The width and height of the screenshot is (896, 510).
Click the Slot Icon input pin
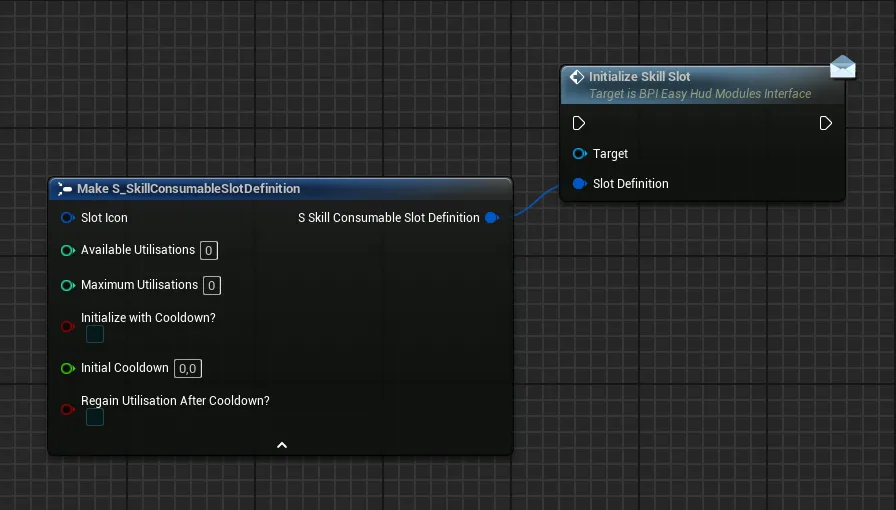[x=67, y=218]
